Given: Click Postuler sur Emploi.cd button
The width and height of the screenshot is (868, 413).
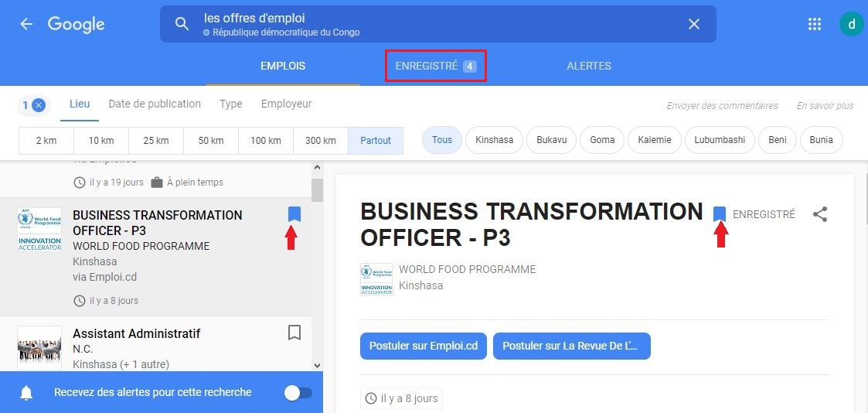Looking at the screenshot, I should (x=424, y=346).
